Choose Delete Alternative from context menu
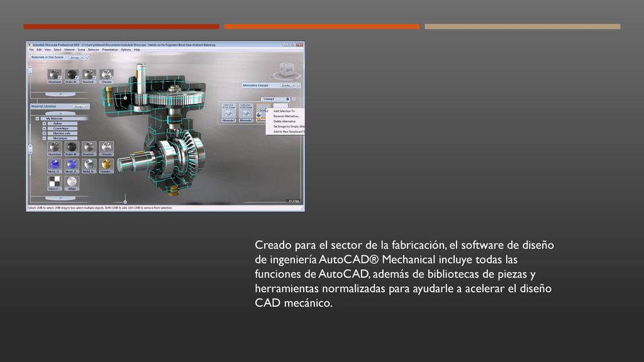The width and height of the screenshot is (644, 362). coord(285,121)
